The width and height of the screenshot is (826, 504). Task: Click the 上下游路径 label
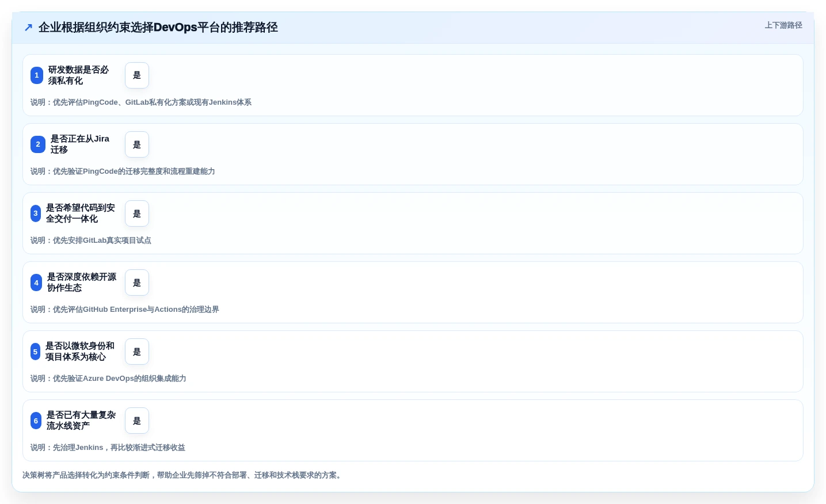click(x=783, y=25)
